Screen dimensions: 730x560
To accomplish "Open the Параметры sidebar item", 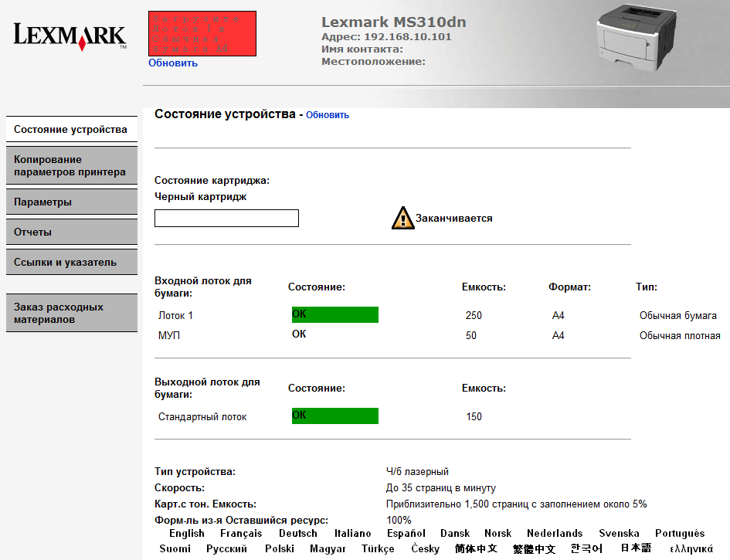I will click(72, 202).
